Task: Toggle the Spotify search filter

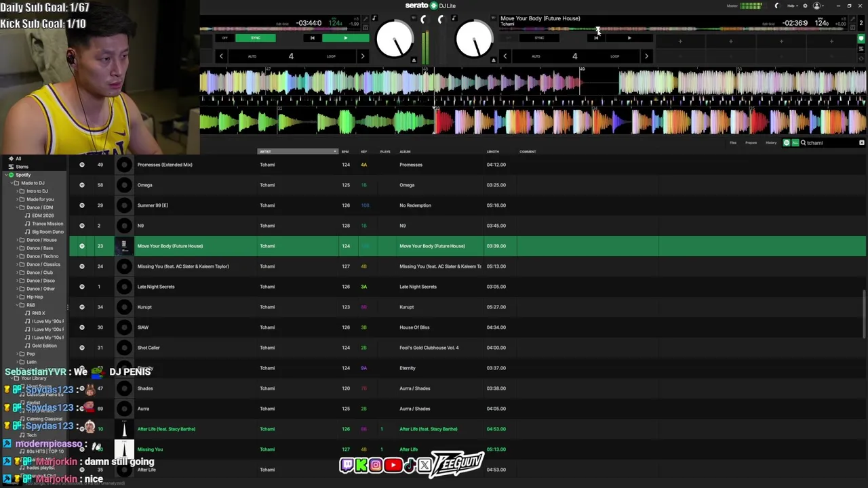Action: [x=787, y=143]
